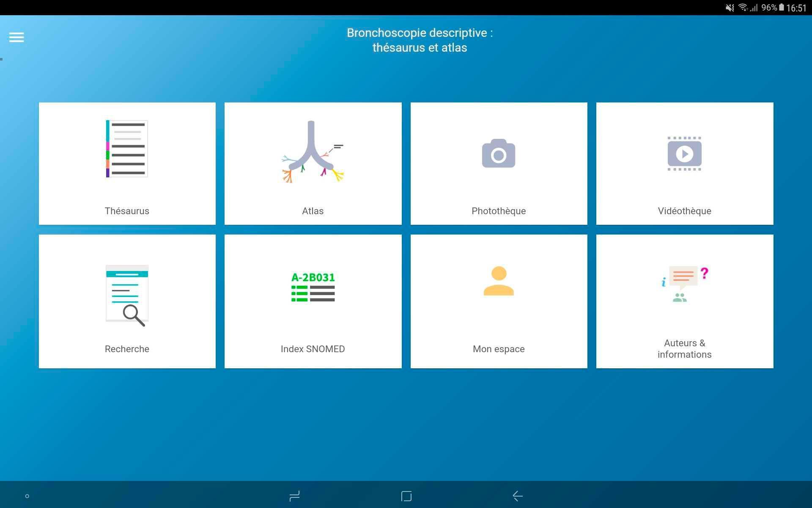Screen dimensions: 812x508
Task: Open the Index SNOMED code icon
Action: point(313,287)
